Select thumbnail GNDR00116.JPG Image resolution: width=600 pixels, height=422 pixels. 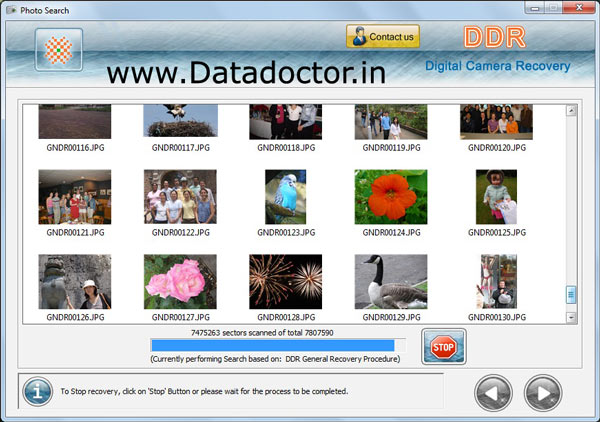[x=75, y=121]
